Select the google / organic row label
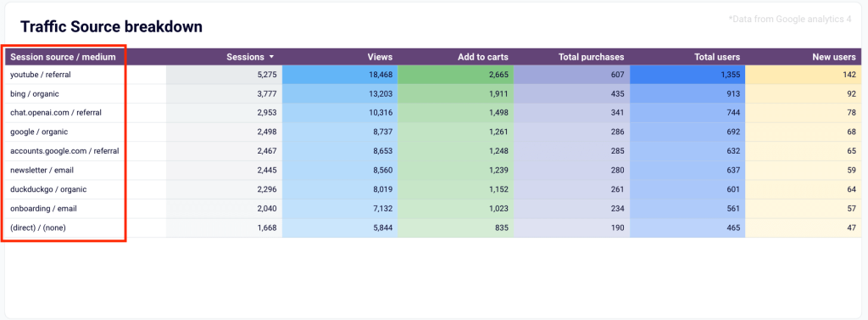 pyautogui.click(x=39, y=132)
